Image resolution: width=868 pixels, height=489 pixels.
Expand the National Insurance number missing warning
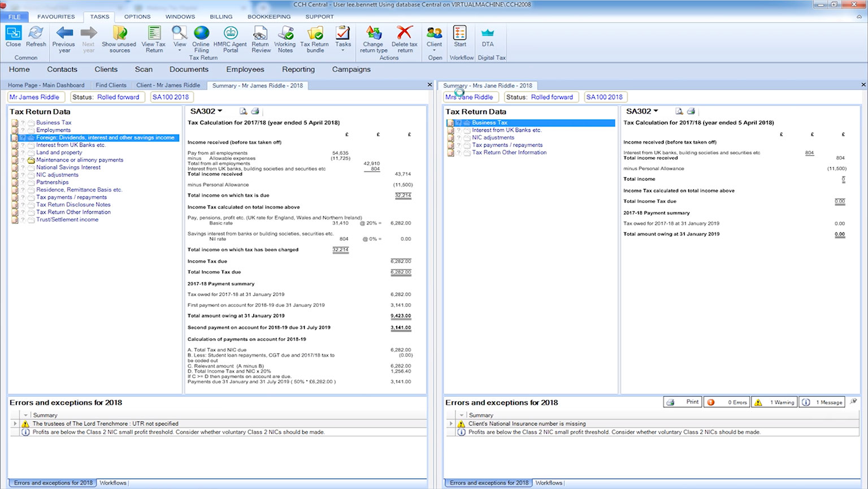(x=451, y=423)
